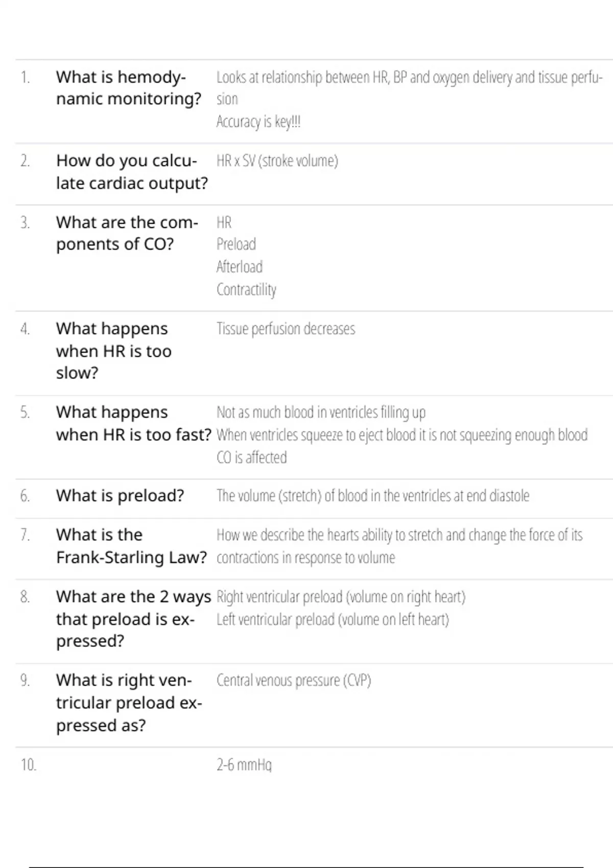Click the row number 10

point(28,765)
